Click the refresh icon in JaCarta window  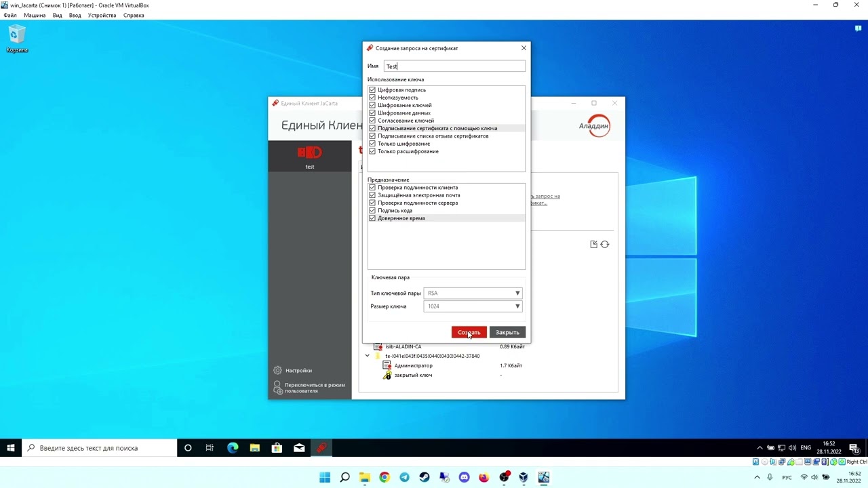tap(605, 245)
